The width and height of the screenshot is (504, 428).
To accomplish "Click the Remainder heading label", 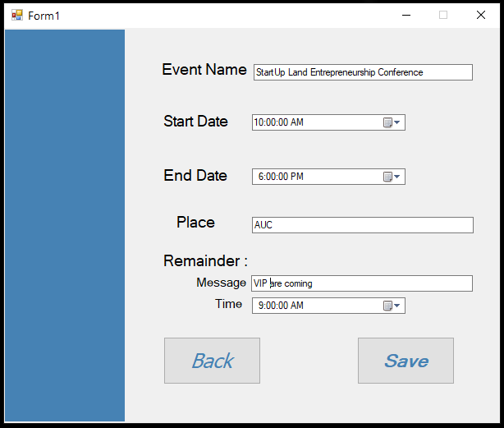I will coord(205,260).
